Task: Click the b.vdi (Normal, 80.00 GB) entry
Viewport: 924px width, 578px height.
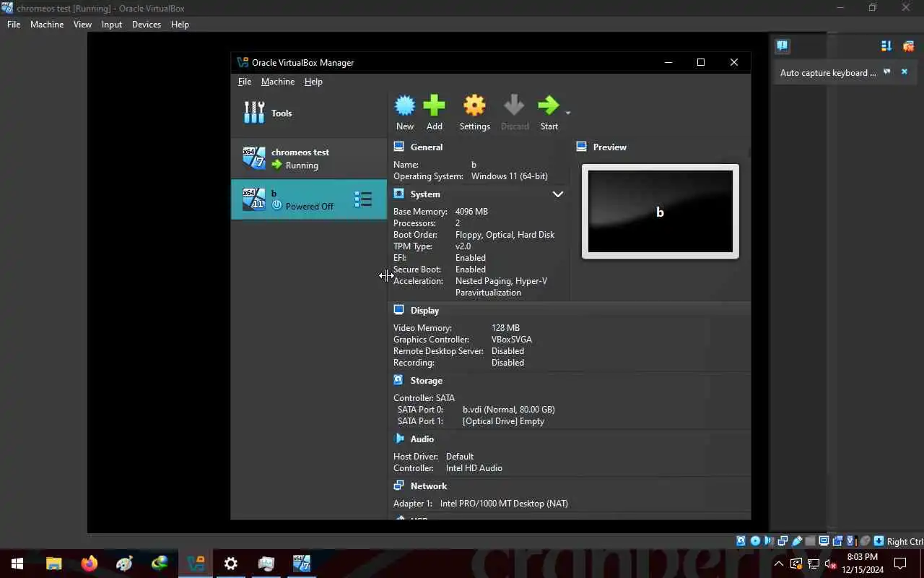Action: tap(509, 410)
